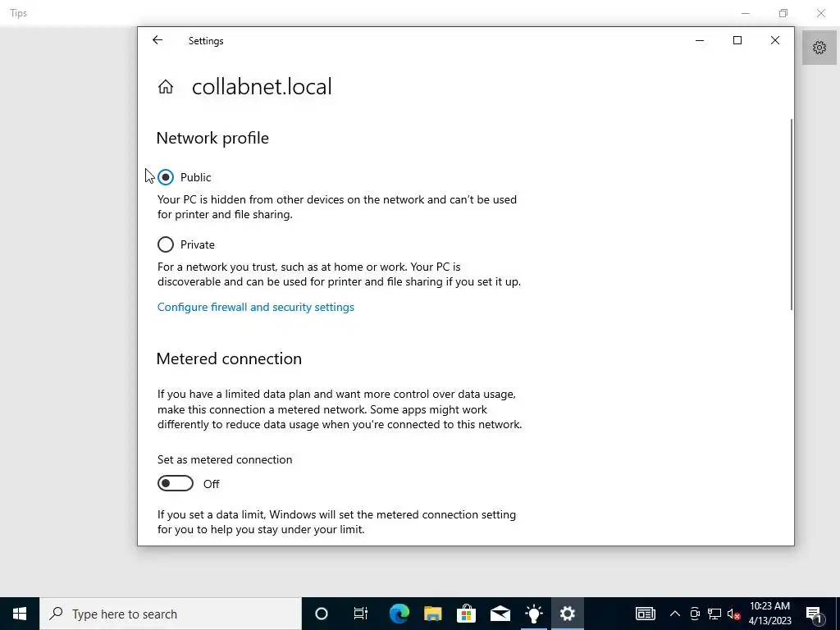Switch to Tips app lightbulb icon
Image resolution: width=840 pixels, height=630 pixels.
tap(534, 614)
